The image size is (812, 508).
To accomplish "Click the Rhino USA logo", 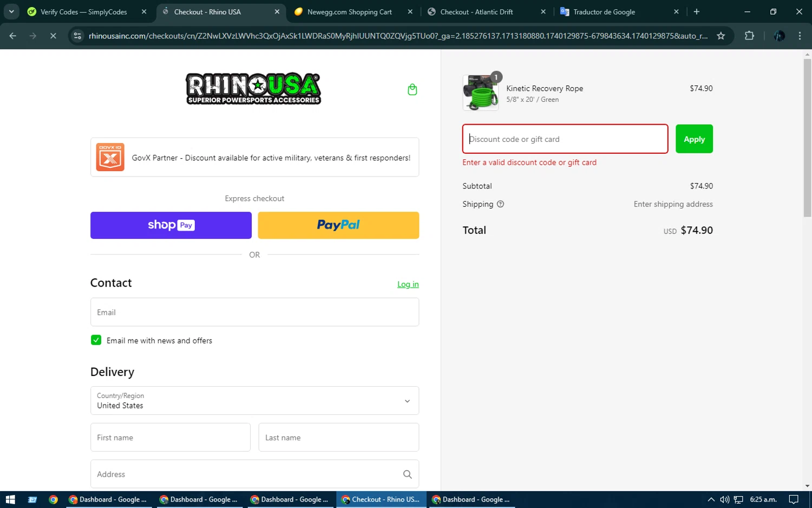I will (253, 88).
